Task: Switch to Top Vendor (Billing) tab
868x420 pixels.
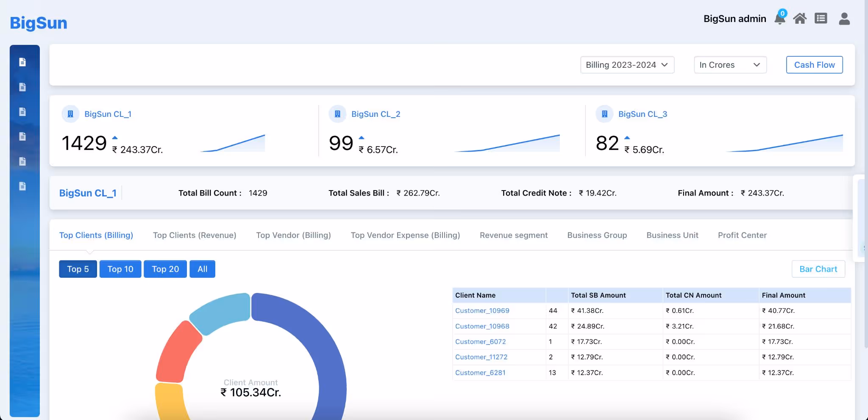Action: [293, 235]
